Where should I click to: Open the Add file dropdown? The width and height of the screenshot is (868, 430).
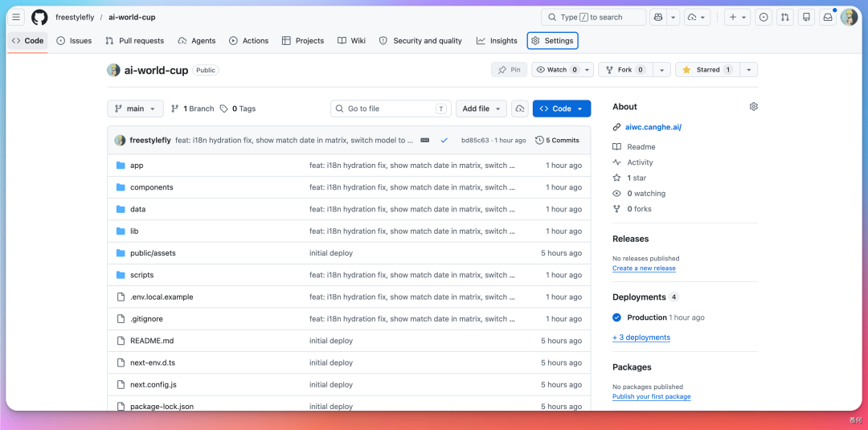[481, 109]
